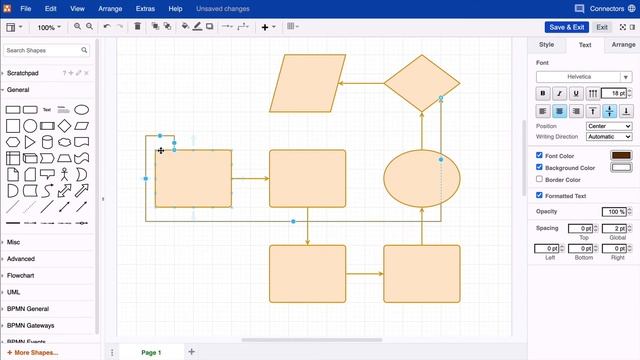
Task: Open the Helvetica font dropdown
Action: 584,77
